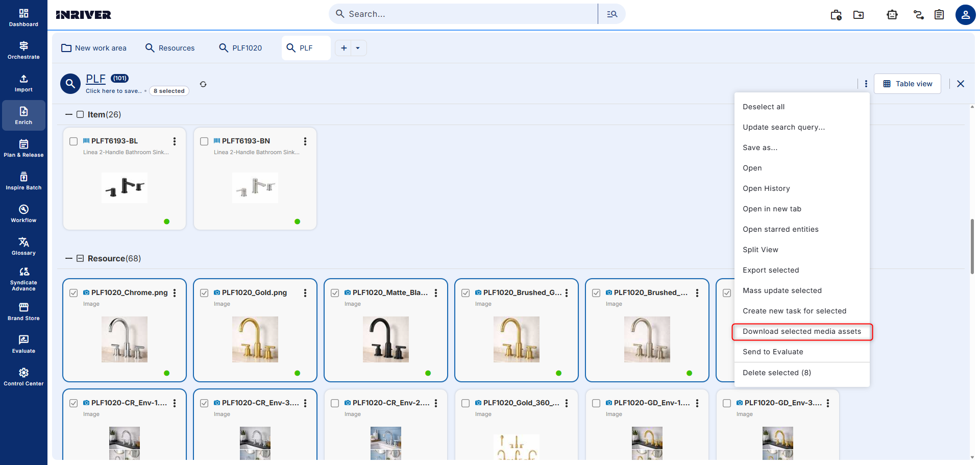Open the Import section

pos(23,83)
